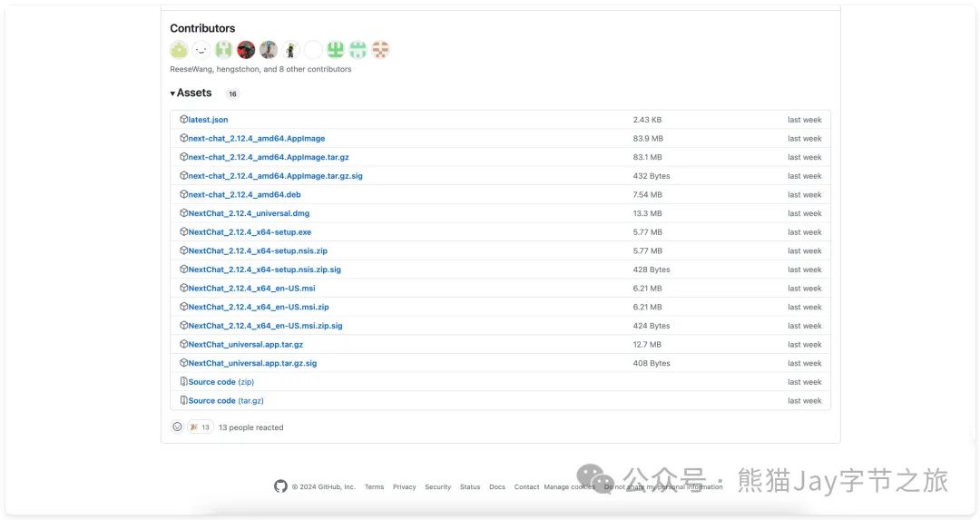Image resolution: width=980 pixels, height=520 pixels.
Task: Download NextChat_2.12.4_x64-setup.nsis.zip
Action: tap(258, 251)
